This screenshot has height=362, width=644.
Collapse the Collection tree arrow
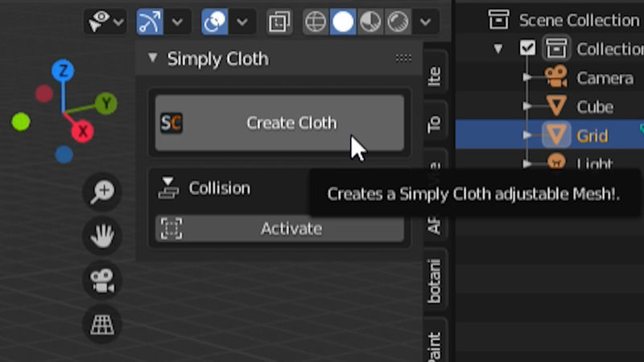click(498, 49)
